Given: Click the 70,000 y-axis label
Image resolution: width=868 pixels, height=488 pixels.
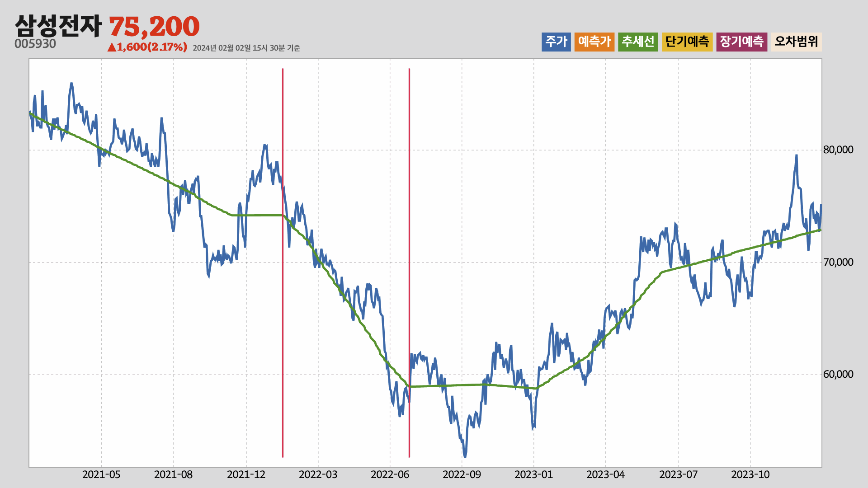Looking at the screenshot, I should point(838,262).
